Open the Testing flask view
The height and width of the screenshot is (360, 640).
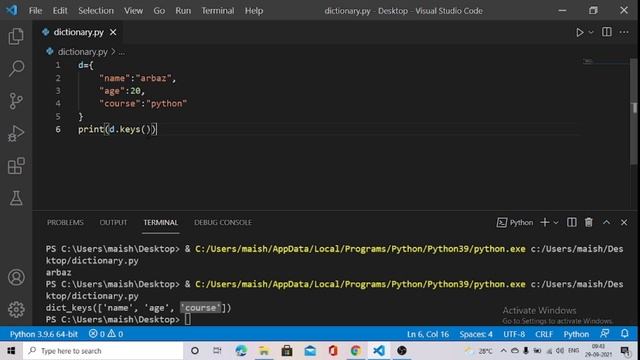pos(16,198)
